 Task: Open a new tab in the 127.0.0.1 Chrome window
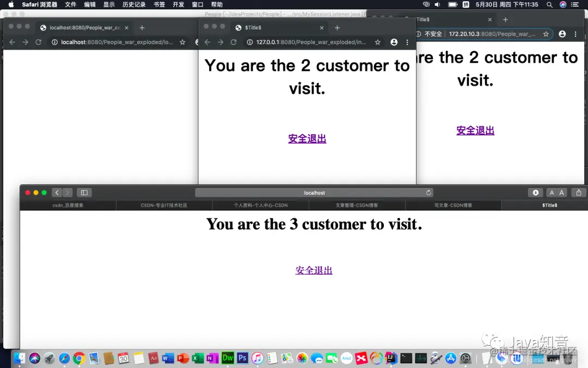pos(337,28)
